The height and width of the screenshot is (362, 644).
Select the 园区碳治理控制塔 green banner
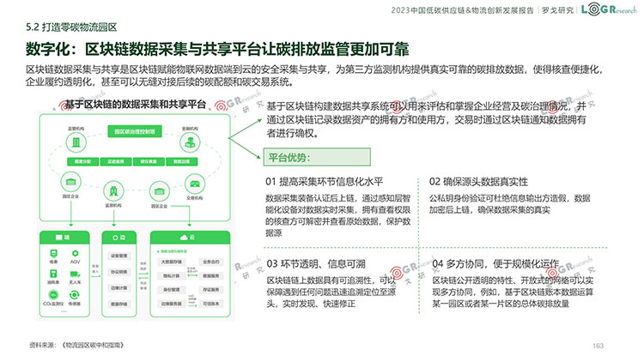[x=135, y=131]
